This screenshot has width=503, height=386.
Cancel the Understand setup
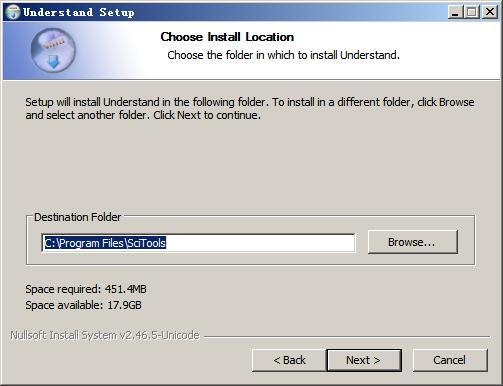pyautogui.click(x=450, y=360)
